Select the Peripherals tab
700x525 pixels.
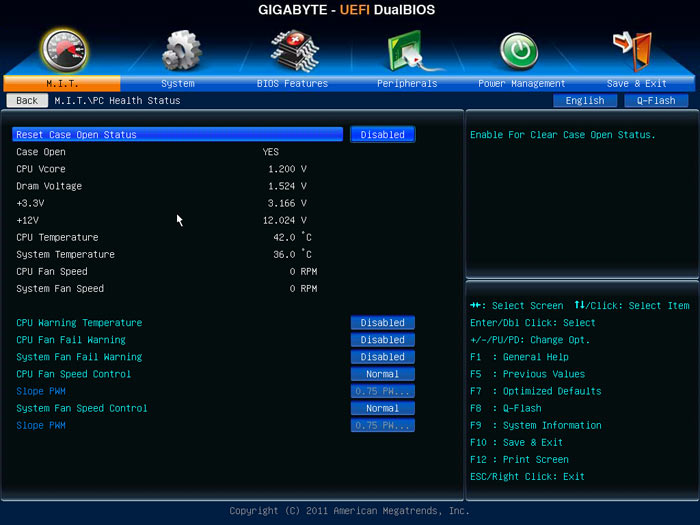pyautogui.click(x=407, y=83)
